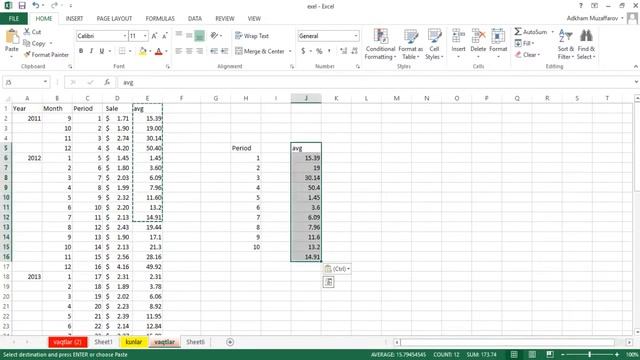The width and height of the screenshot is (640, 360).
Task: Decrease font size with the smaller A icon
Action: click(164, 36)
